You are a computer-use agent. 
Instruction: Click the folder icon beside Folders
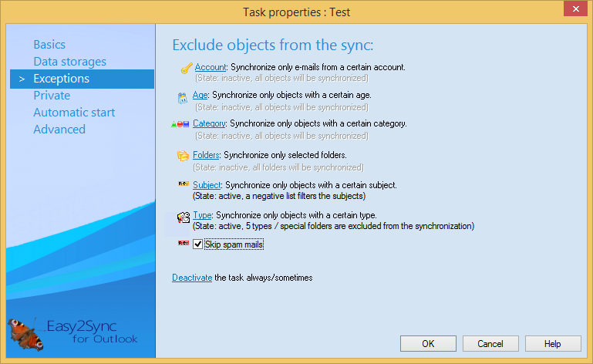click(184, 156)
